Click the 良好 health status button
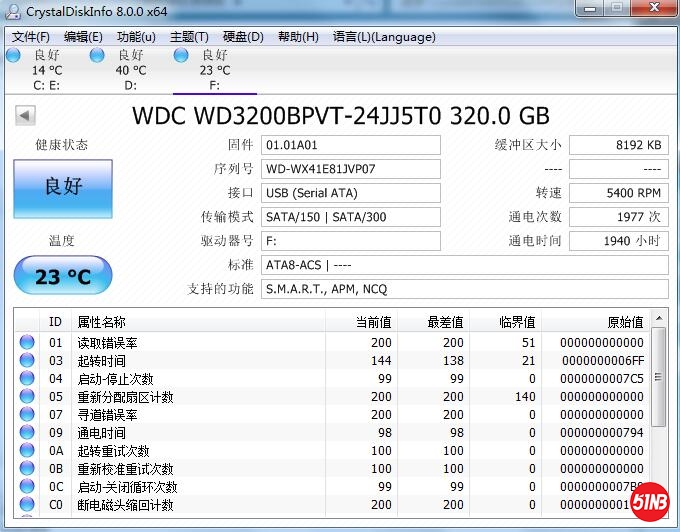 [62, 188]
